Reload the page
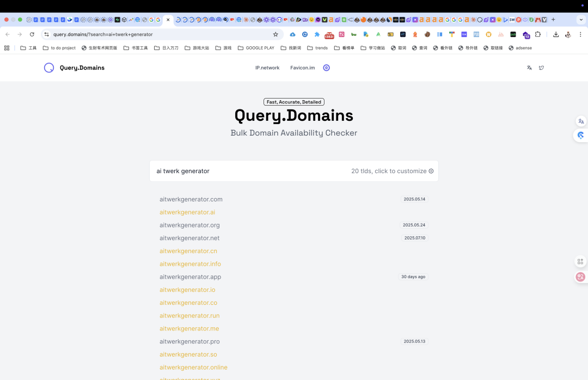The height and width of the screenshot is (380, 588). [x=32, y=34]
